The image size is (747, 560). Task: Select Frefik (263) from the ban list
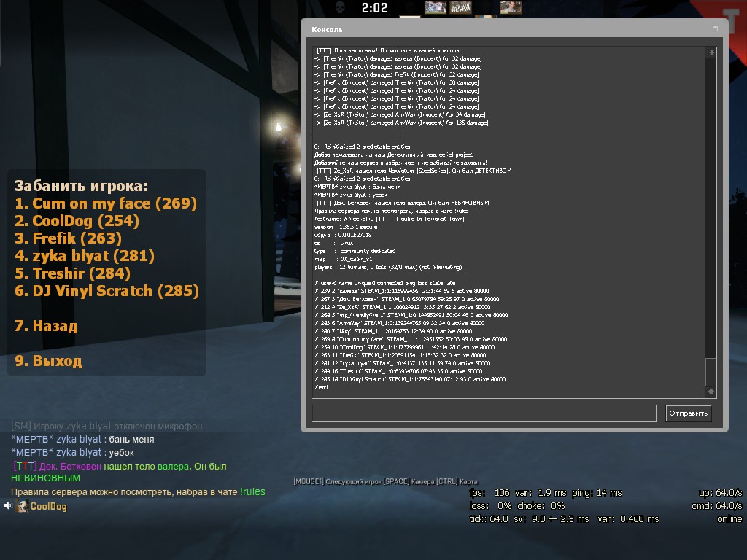click(x=68, y=238)
